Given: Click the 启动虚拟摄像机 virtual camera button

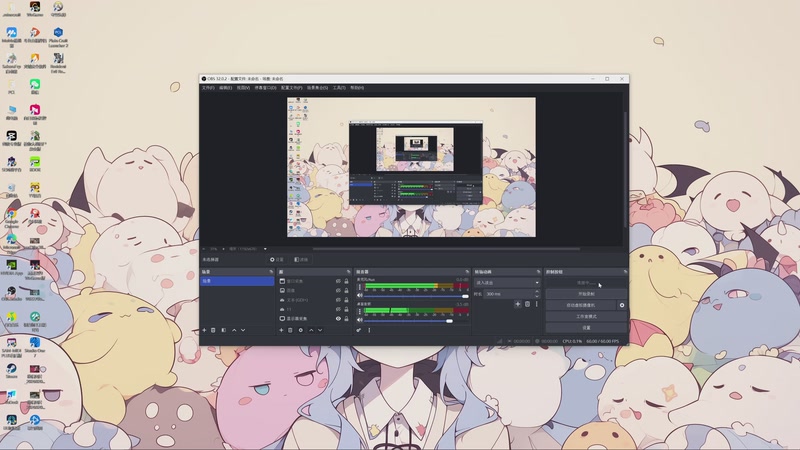Looking at the screenshot, I should 581,305.
